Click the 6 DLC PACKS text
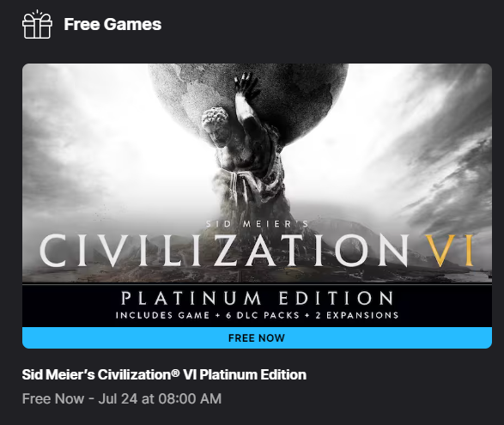The height and width of the screenshot is (425, 504). pos(263,315)
